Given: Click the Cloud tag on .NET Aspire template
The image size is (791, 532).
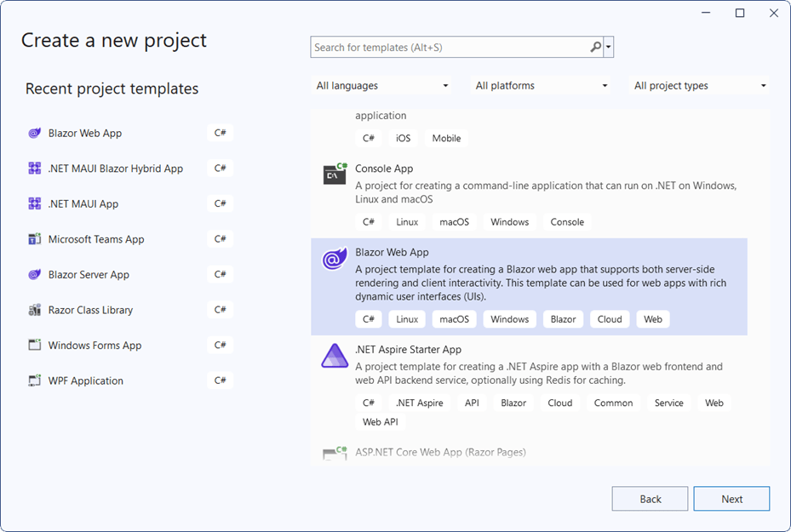Looking at the screenshot, I should [x=560, y=403].
